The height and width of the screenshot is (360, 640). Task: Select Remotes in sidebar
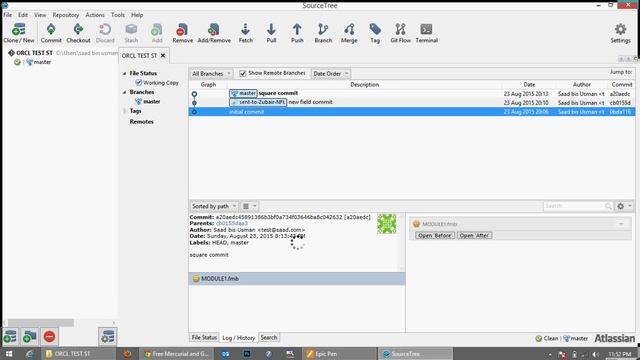click(x=141, y=122)
